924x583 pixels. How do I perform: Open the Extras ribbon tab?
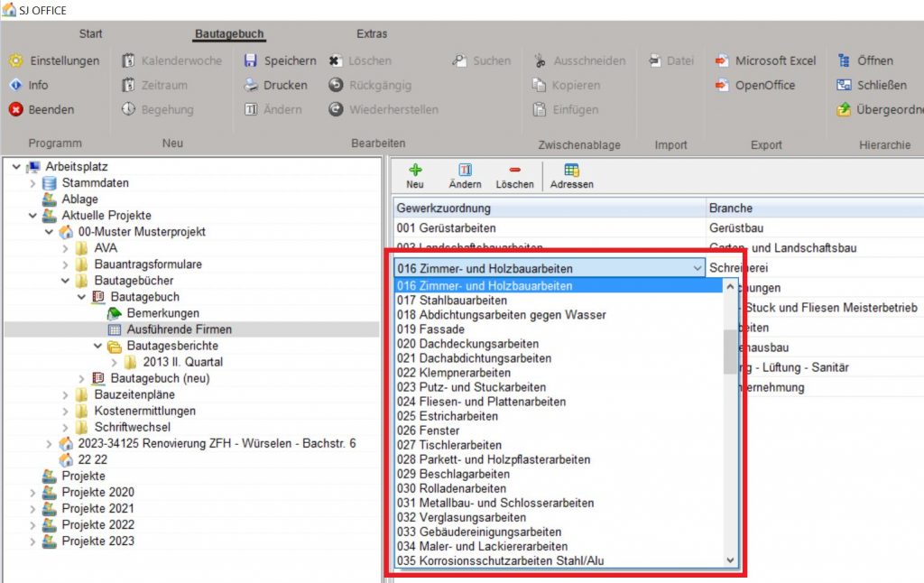click(372, 34)
